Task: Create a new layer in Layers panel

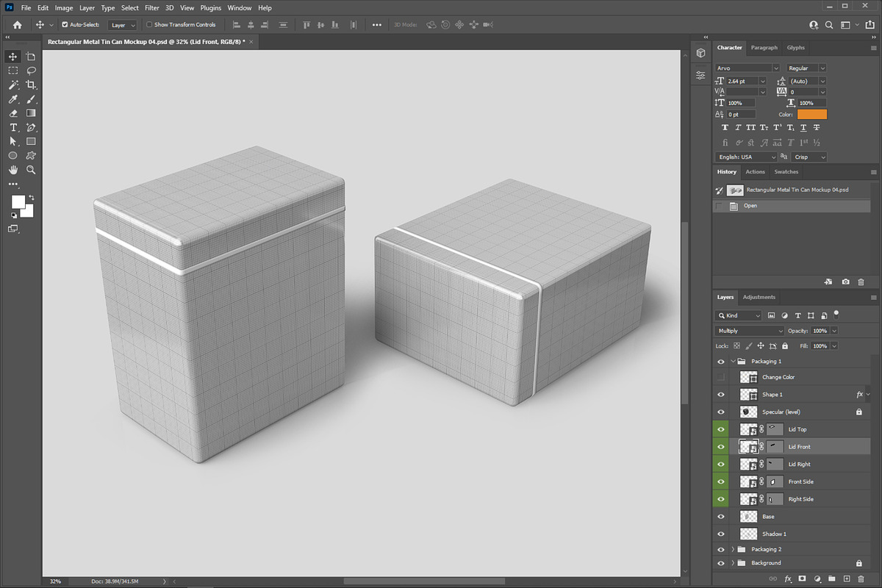Action: [846, 579]
